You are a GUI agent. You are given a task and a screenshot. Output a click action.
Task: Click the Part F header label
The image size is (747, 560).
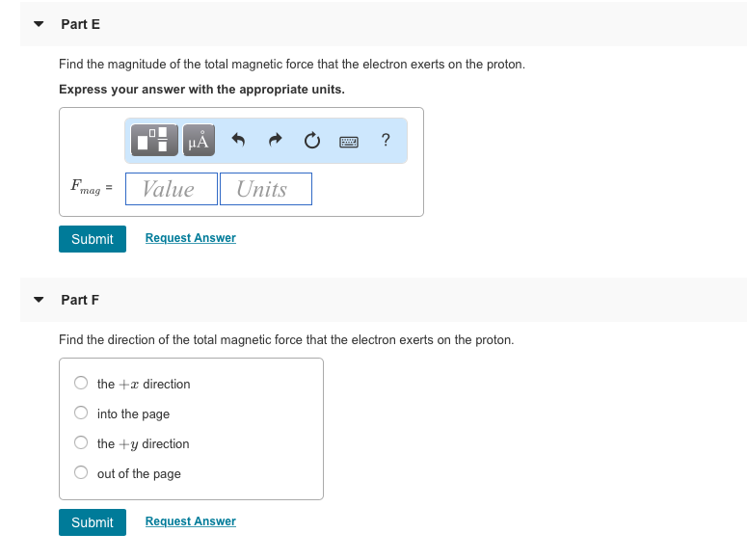[80, 300]
